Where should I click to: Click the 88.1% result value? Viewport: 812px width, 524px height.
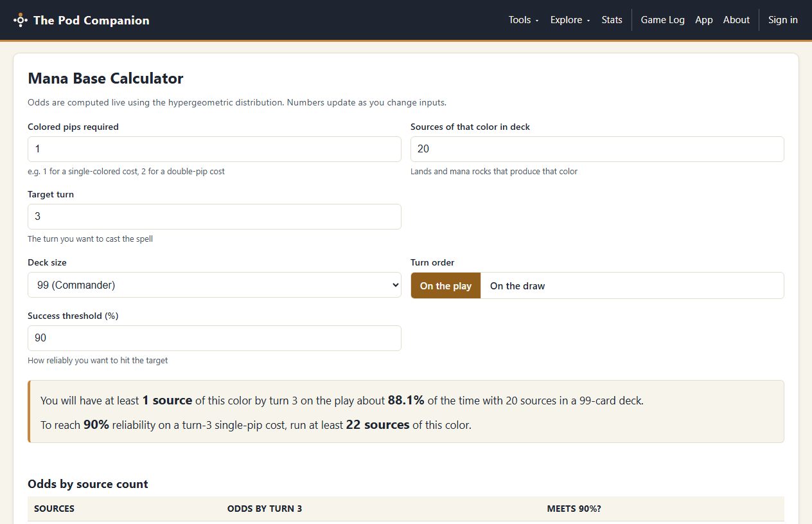point(406,400)
